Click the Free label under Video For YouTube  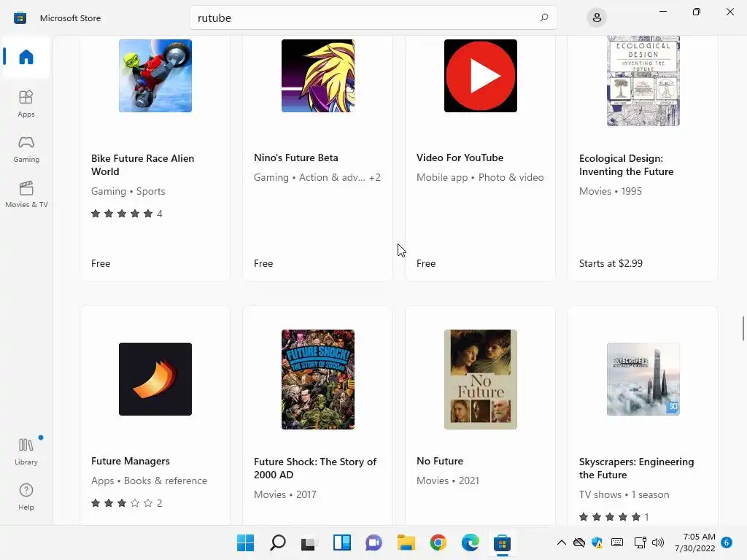[x=425, y=263]
